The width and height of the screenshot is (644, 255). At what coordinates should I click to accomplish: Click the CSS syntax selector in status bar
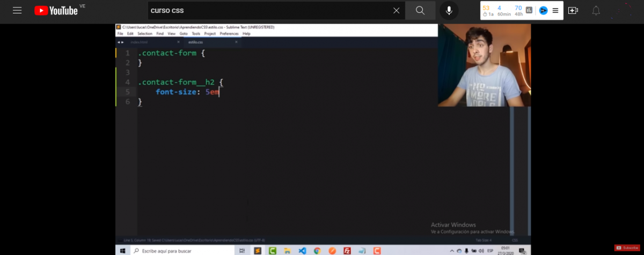pyautogui.click(x=515, y=240)
